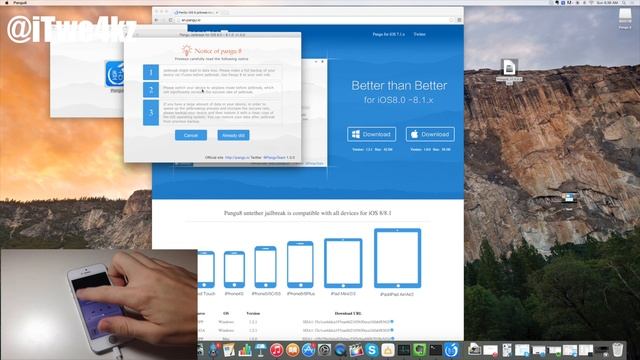Open Evernote from the dock

[420, 350]
